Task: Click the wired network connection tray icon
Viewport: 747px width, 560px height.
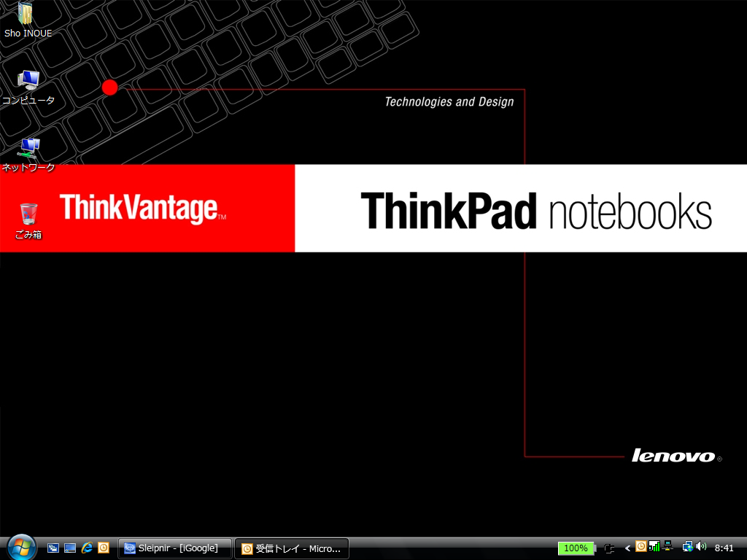Action: point(667,545)
